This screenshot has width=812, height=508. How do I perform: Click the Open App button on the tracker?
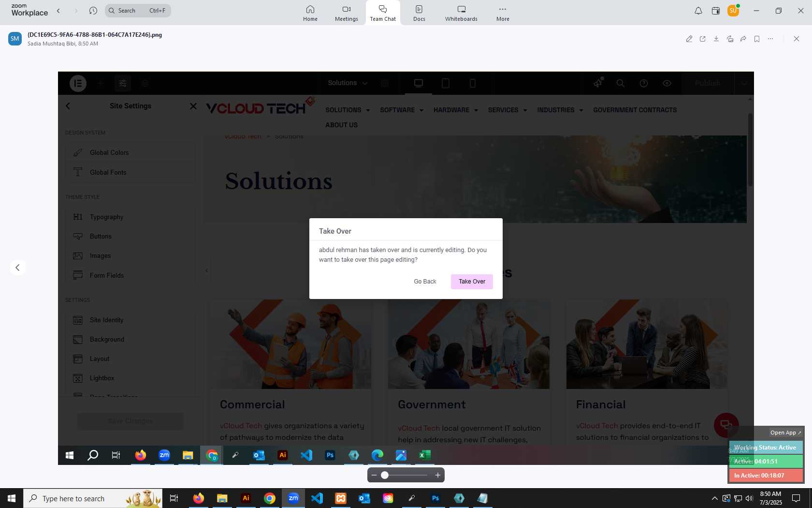coord(785,433)
